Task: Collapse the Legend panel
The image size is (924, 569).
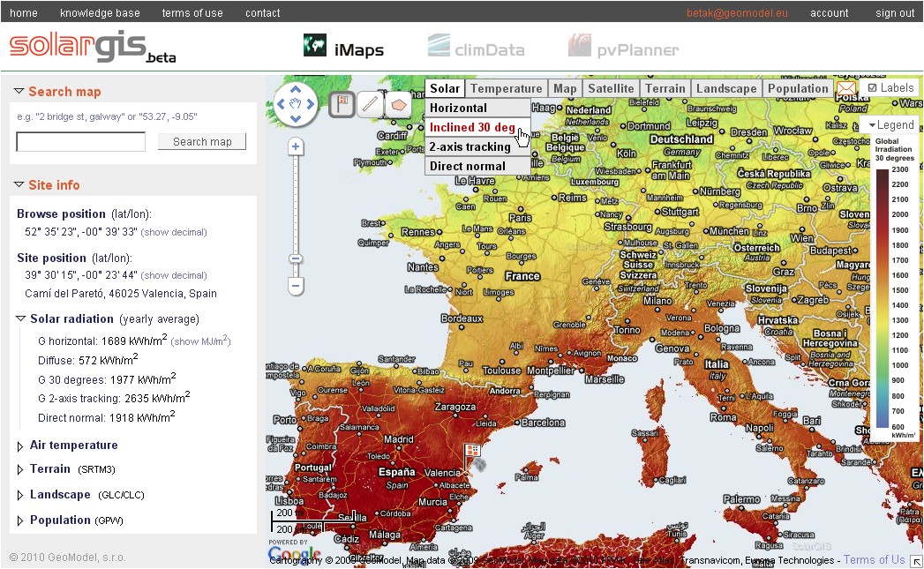Action: pyautogui.click(x=890, y=125)
